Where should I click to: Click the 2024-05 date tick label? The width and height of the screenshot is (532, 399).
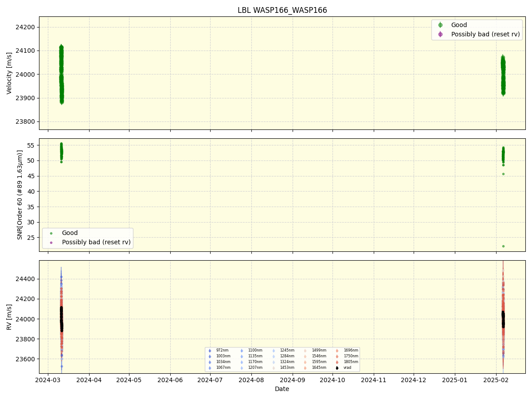[129, 380]
